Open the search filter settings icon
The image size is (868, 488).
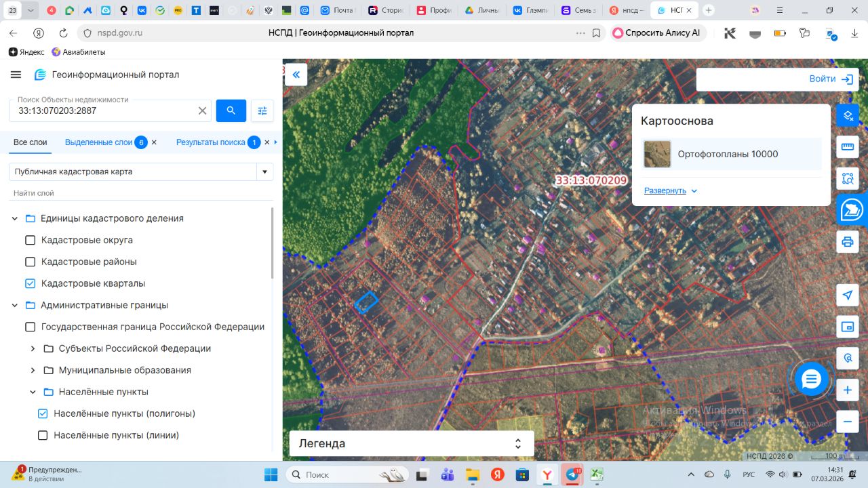coord(262,110)
